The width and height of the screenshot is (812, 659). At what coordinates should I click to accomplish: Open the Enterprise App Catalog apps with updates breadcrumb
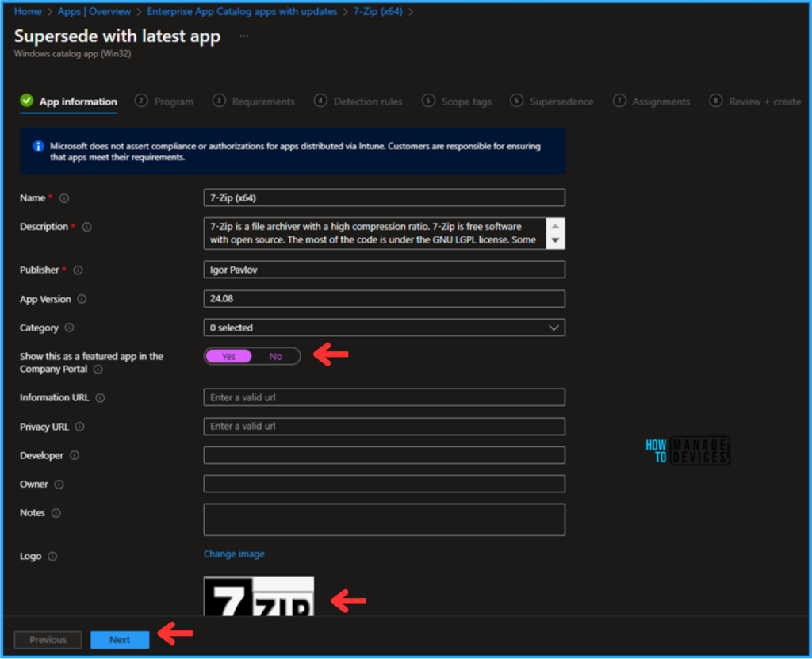[242, 11]
